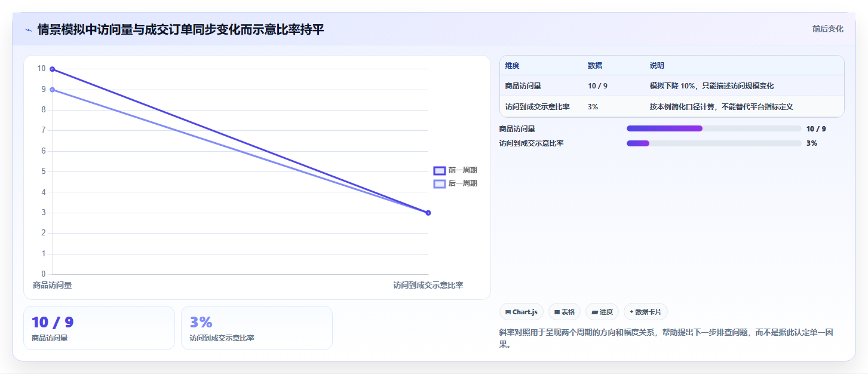Image resolution: width=868 pixels, height=374 pixels.
Task: Click the chart title 情景模拟中访问量与成交订单
Action: click(180, 29)
